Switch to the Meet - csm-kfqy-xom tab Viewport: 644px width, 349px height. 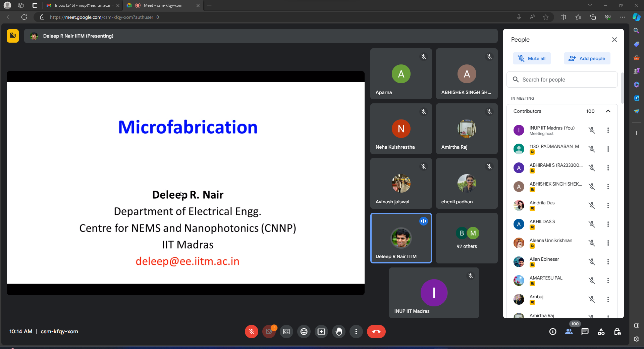163,5
